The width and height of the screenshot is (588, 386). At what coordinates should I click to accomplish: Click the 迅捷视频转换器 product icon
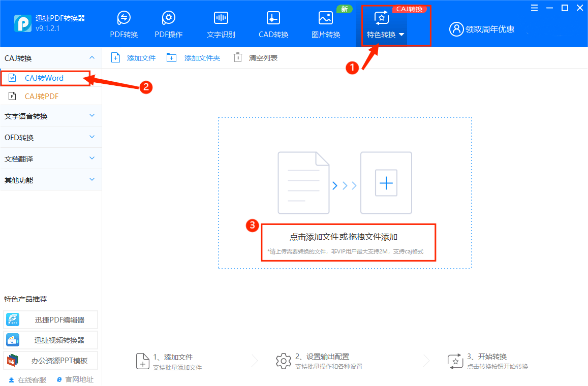coord(13,340)
